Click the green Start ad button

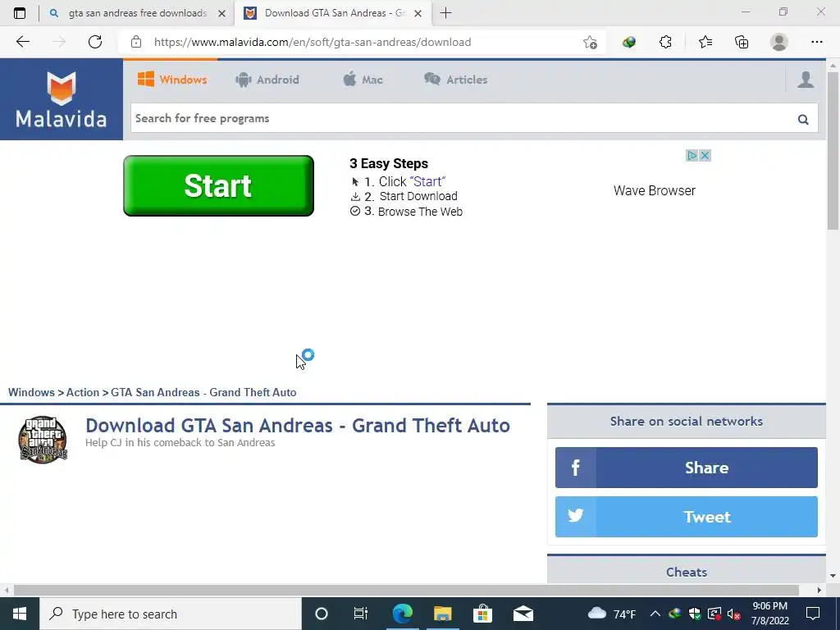(x=218, y=186)
